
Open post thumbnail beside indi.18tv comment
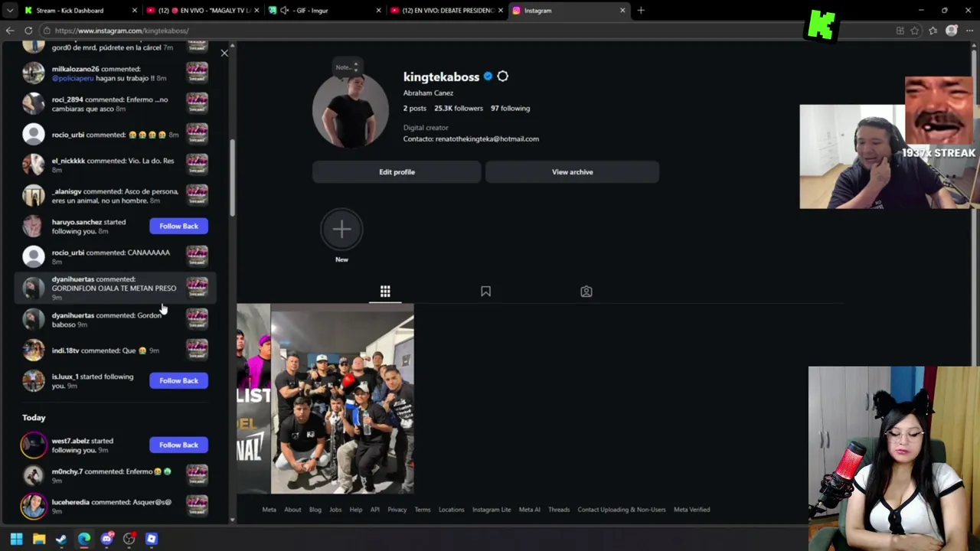point(197,350)
